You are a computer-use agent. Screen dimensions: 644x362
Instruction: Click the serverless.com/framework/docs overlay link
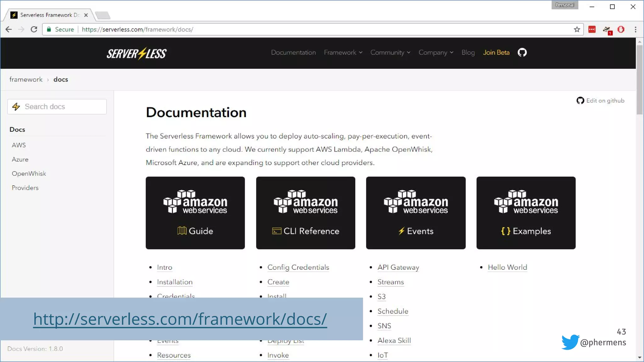point(180,319)
